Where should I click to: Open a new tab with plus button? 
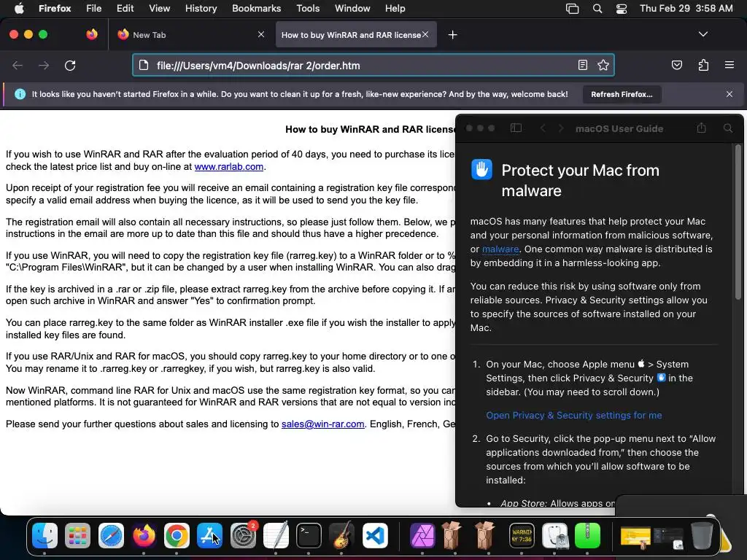[x=452, y=35]
